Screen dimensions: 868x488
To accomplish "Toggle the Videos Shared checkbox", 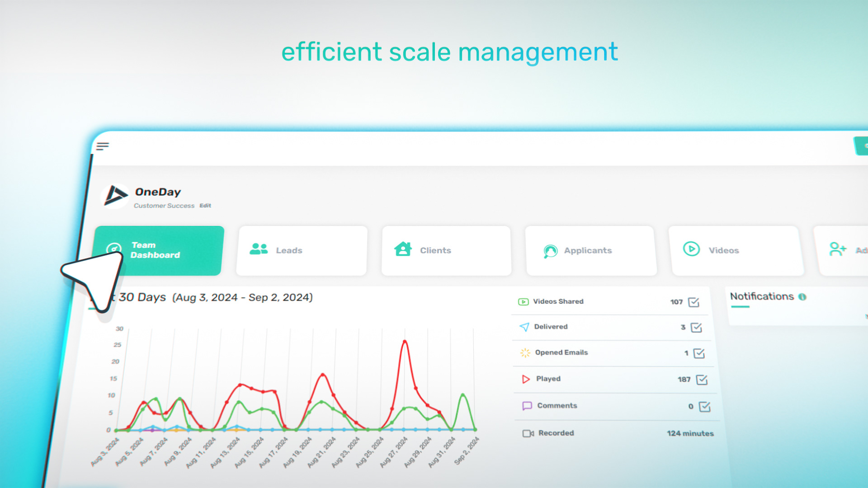I will click(693, 302).
